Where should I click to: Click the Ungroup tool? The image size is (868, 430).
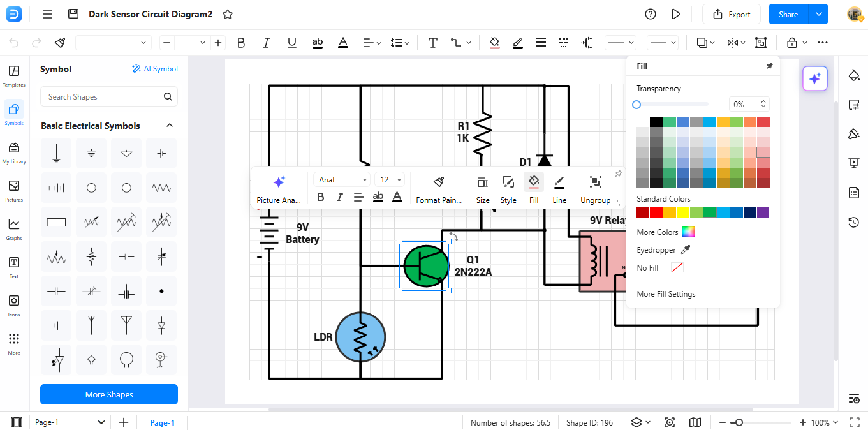596,189
